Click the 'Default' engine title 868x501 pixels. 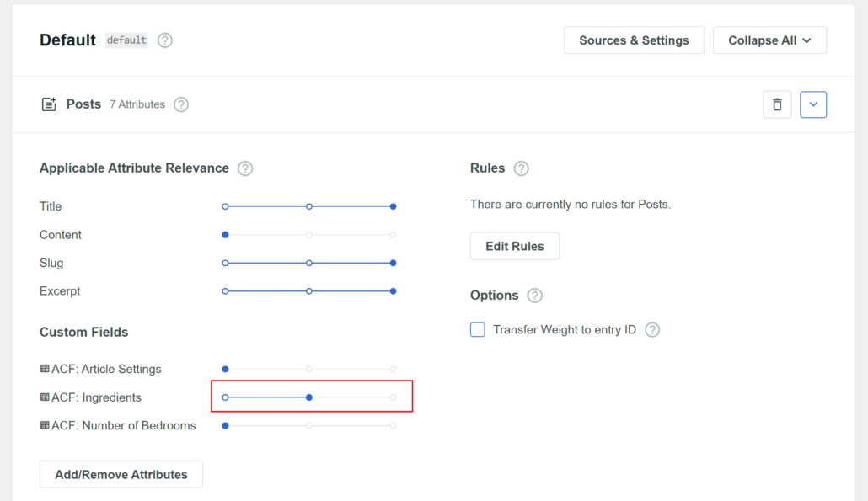click(x=67, y=40)
